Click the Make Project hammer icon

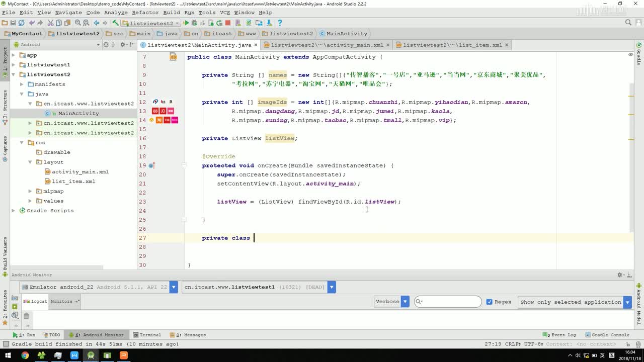pos(116,23)
